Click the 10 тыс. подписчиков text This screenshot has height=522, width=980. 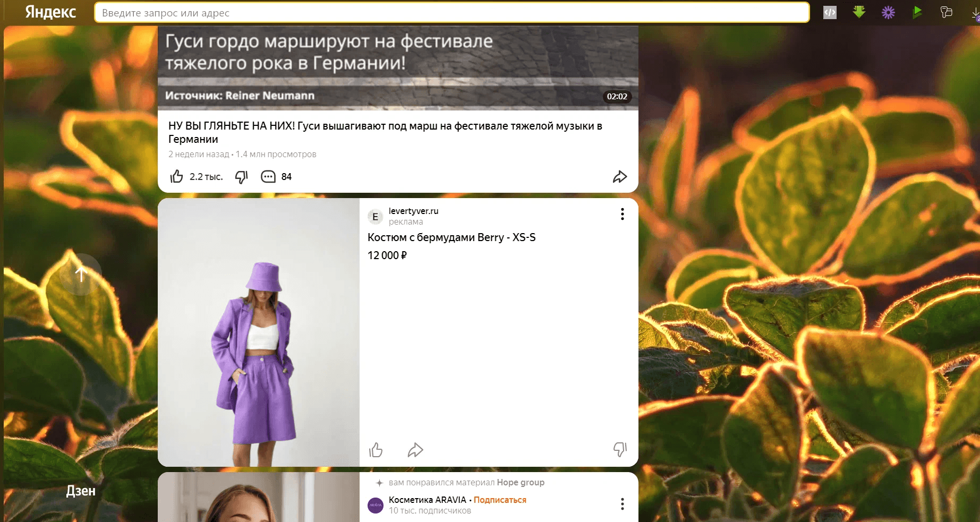tap(430, 511)
